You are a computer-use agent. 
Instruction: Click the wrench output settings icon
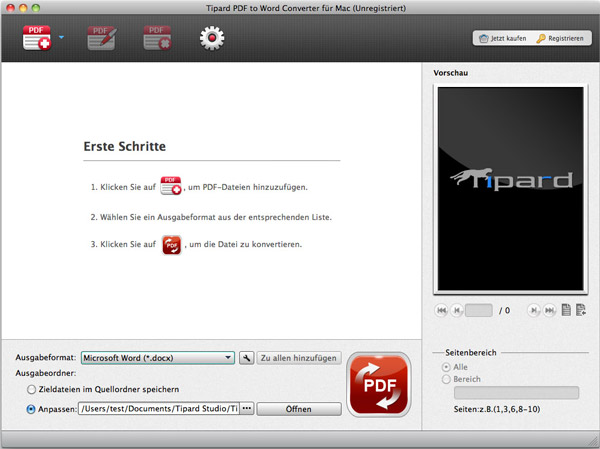tap(247, 358)
